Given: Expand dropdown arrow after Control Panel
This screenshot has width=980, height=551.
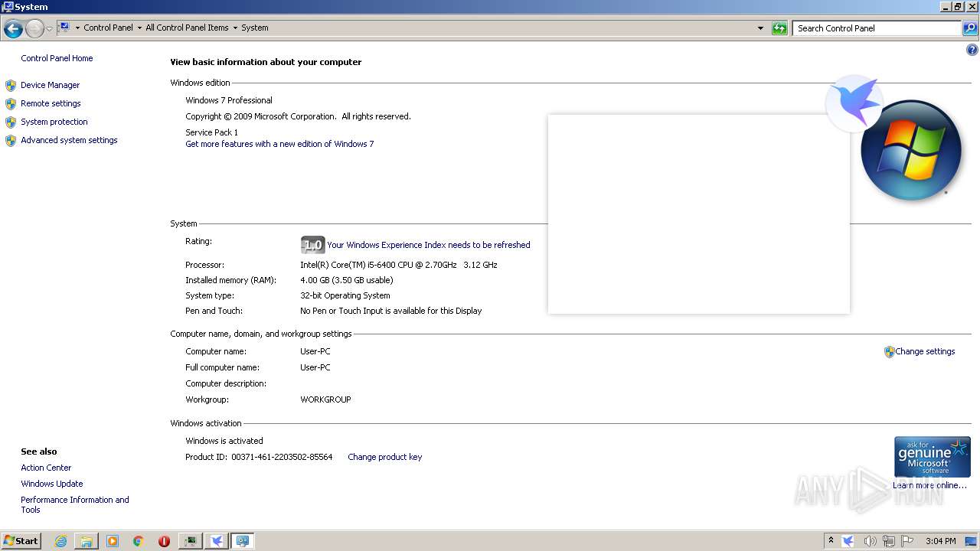Looking at the screenshot, I should point(139,28).
